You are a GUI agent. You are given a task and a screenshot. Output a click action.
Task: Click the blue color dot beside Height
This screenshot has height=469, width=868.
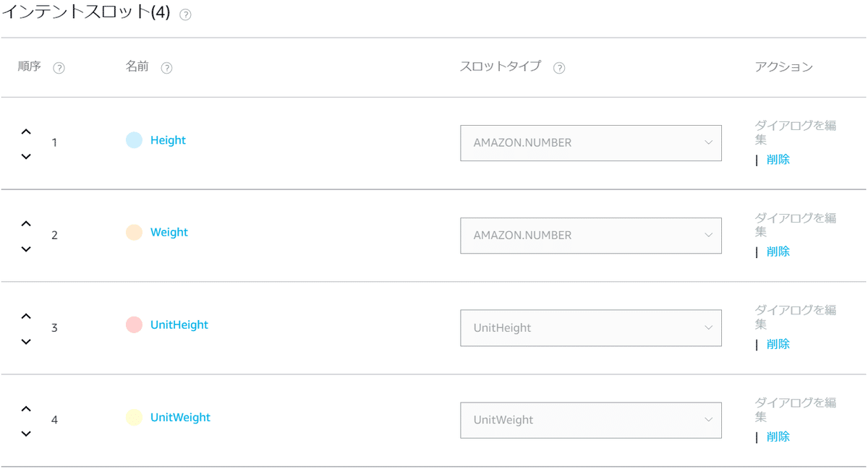point(134,140)
